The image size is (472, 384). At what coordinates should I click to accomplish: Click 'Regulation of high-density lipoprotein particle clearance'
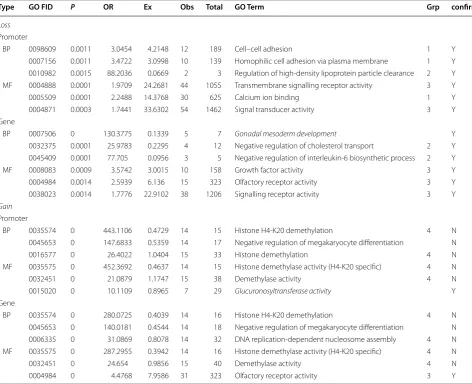tap(324, 73)
